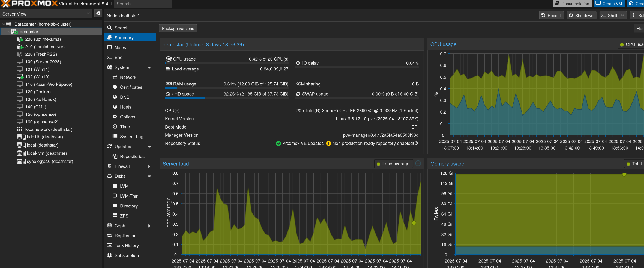644x268 pixels.
Task: Click the Shutdown button
Action: tap(582, 16)
